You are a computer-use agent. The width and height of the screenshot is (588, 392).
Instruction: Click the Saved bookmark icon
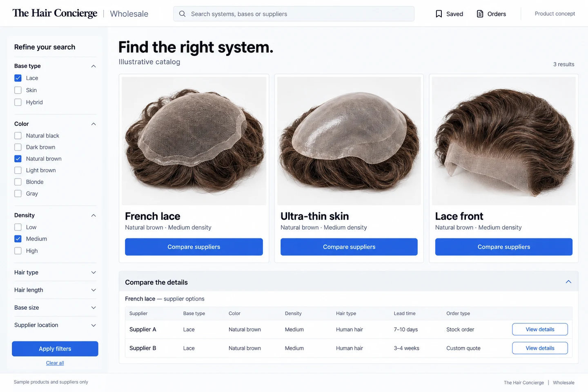[x=439, y=14]
